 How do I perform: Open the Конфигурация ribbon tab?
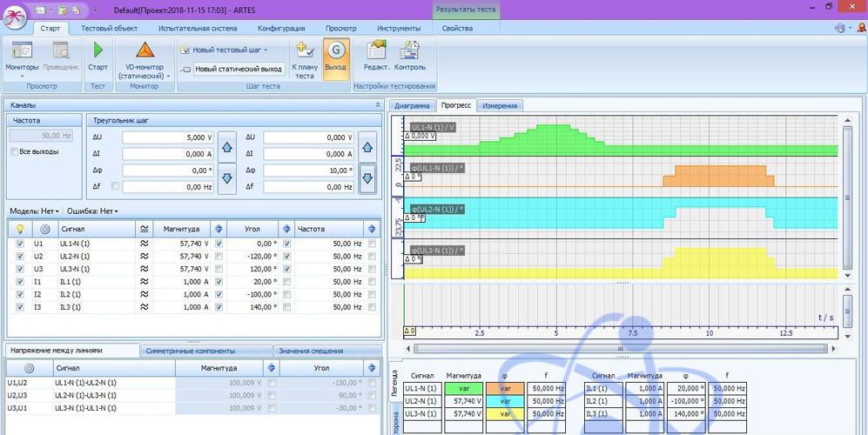pyautogui.click(x=280, y=29)
